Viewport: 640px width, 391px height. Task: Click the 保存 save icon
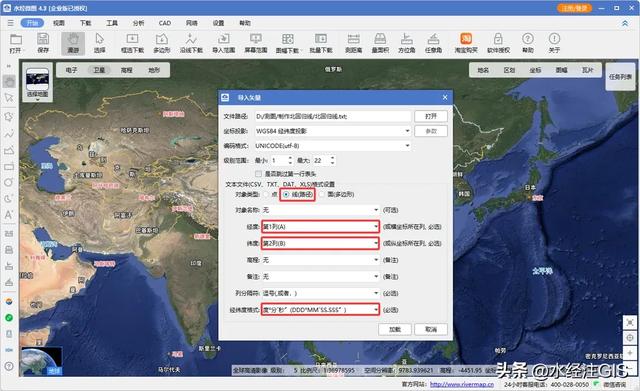[x=43, y=43]
